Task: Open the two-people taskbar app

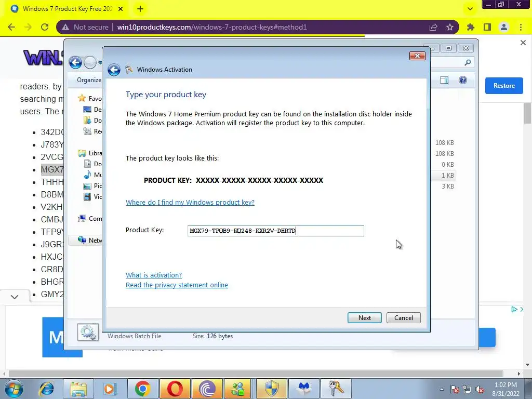Action: pos(238,389)
